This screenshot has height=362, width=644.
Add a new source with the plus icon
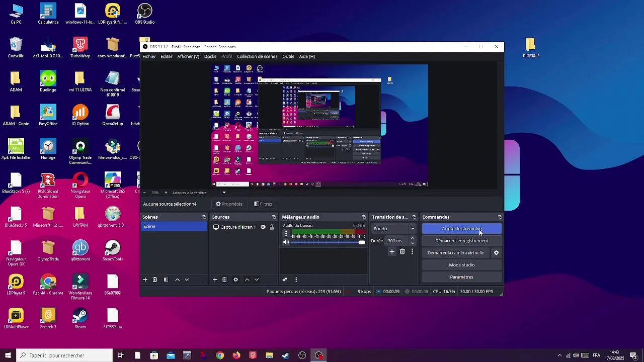coord(215,280)
